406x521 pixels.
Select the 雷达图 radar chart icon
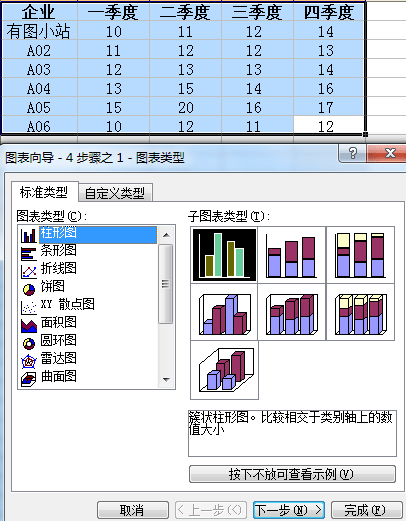pyautogui.click(x=29, y=361)
